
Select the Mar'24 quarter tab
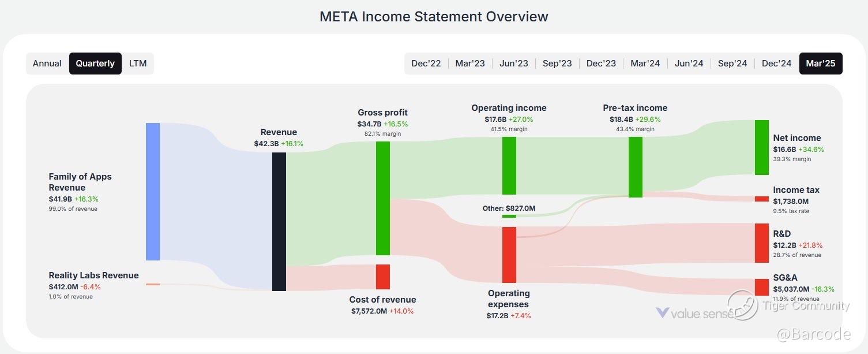pos(645,64)
